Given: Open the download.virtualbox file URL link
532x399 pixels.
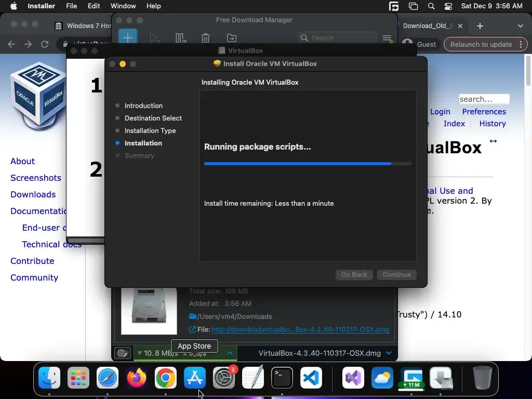Looking at the screenshot, I should [300, 329].
